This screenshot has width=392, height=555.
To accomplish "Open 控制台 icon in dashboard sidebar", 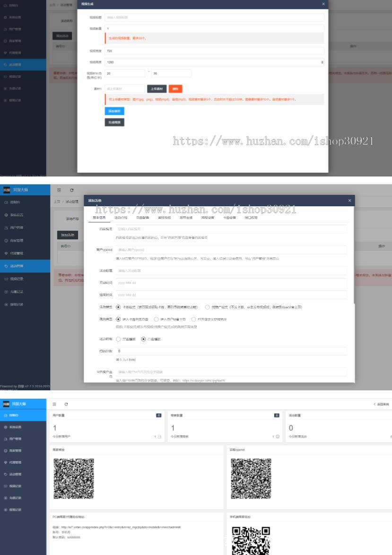I will pyautogui.click(x=6, y=415).
